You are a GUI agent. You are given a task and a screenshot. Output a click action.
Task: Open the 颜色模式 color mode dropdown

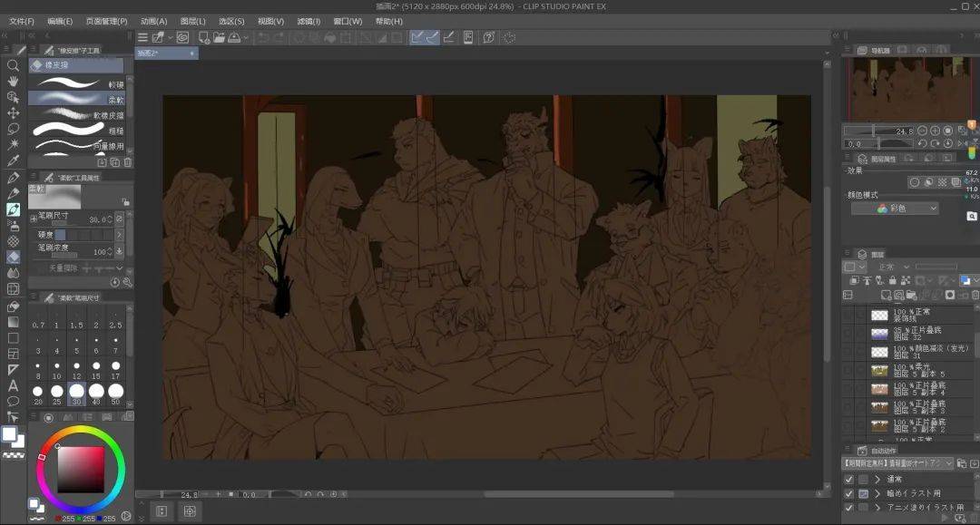click(x=894, y=209)
